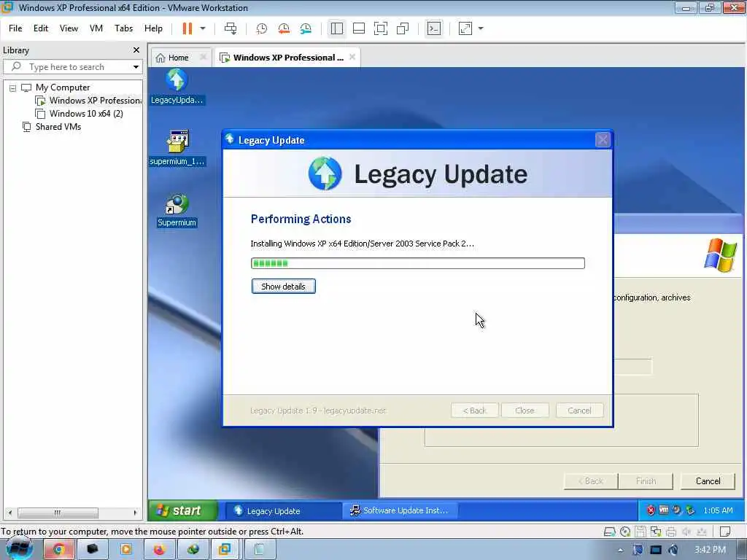Open the snapshot manager toolbar icon

(x=306, y=28)
